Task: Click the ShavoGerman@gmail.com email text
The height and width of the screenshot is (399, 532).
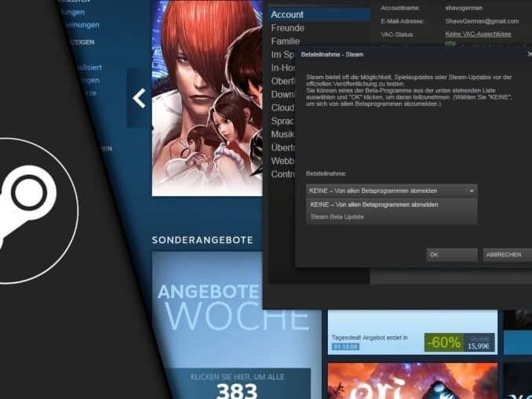Action: pos(482,21)
